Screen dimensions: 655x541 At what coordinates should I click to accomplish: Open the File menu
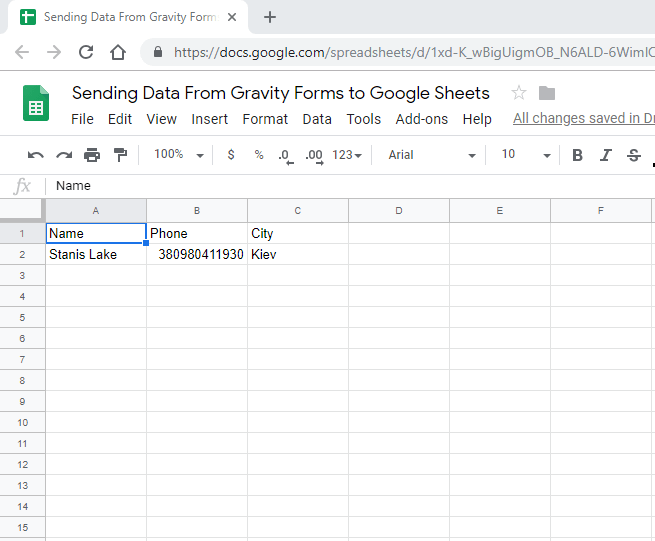(82, 119)
